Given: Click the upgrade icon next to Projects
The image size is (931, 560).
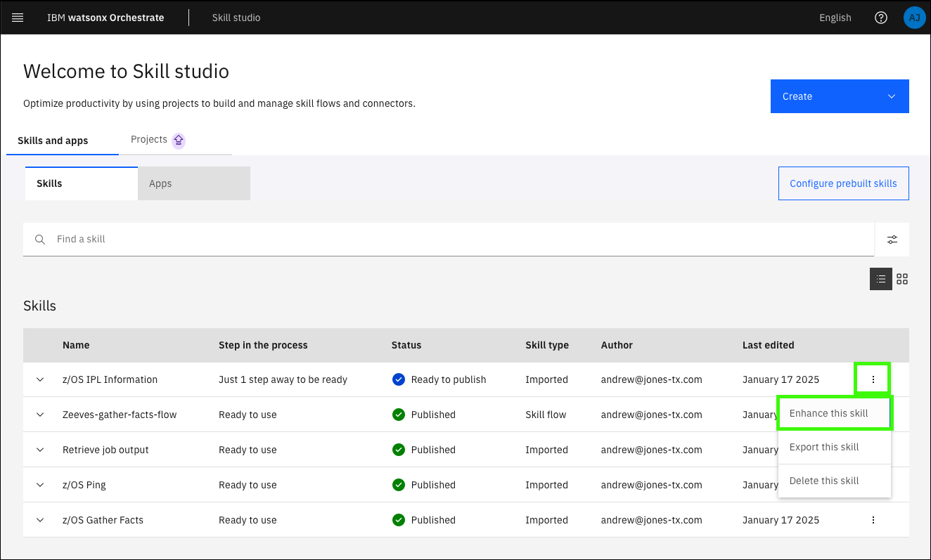Looking at the screenshot, I should (x=179, y=140).
